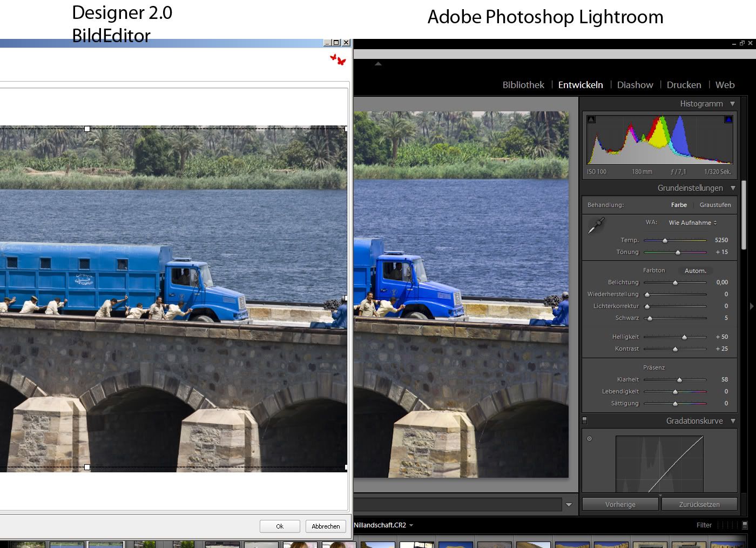Image resolution: width=756 pixels, height=548 pixels.
Task: Click Ok in the BildEditor dialog
Action: coord(280,526)
